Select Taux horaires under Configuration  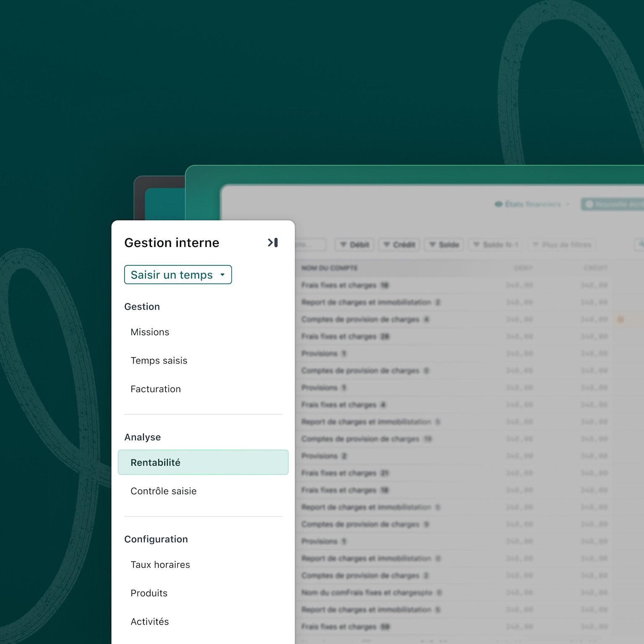point(160,564)
